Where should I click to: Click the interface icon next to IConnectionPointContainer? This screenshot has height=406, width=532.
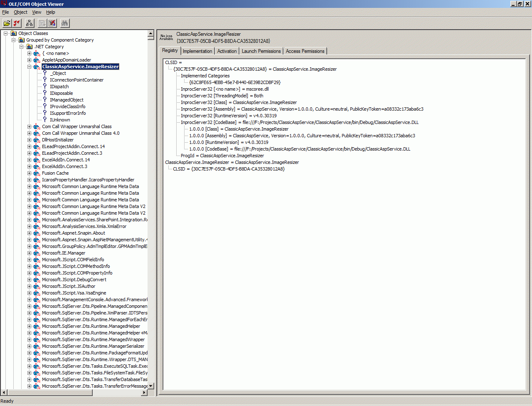pyautogui.click(x=45, y=80)
